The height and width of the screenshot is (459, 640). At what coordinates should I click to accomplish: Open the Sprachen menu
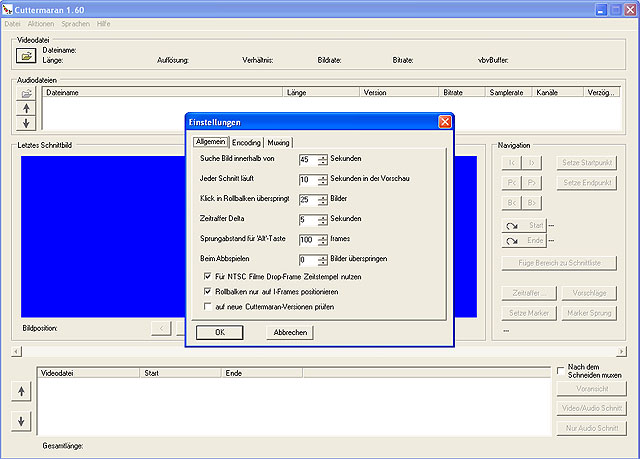click(76, 24)
